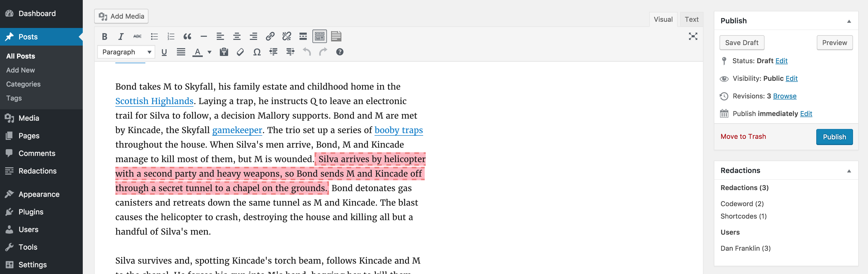Click the Add Media button
The height and width of the screenshot is (274, 868).
click(121, 16)
